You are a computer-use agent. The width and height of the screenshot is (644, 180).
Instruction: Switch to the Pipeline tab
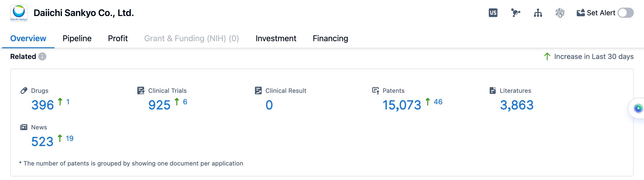pyautogui.click(x=77, y=38)
